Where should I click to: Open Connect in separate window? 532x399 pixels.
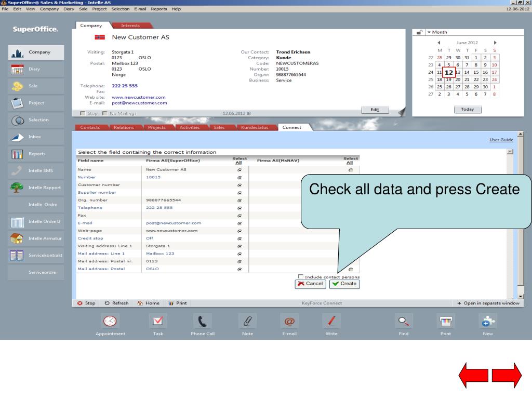pos(488,303)
